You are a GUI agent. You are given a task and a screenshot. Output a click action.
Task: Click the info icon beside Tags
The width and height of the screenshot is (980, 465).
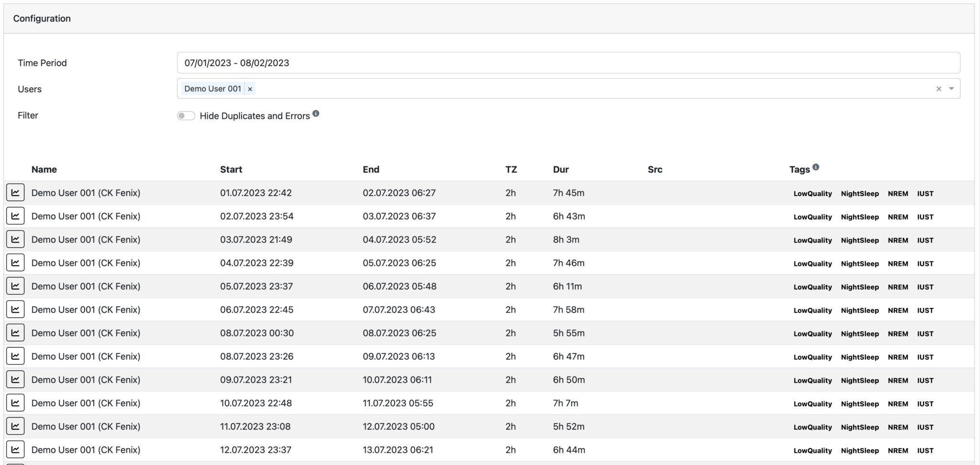coord(816,167)
